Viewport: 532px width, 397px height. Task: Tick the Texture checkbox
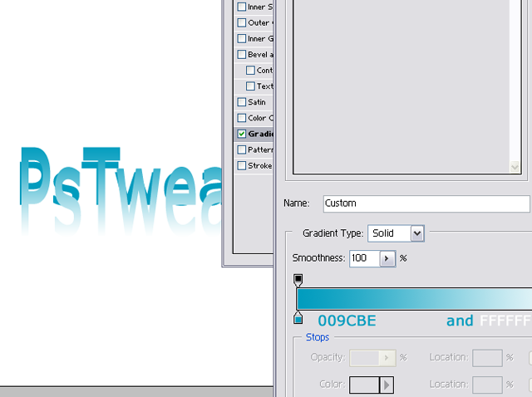point(250,86)
